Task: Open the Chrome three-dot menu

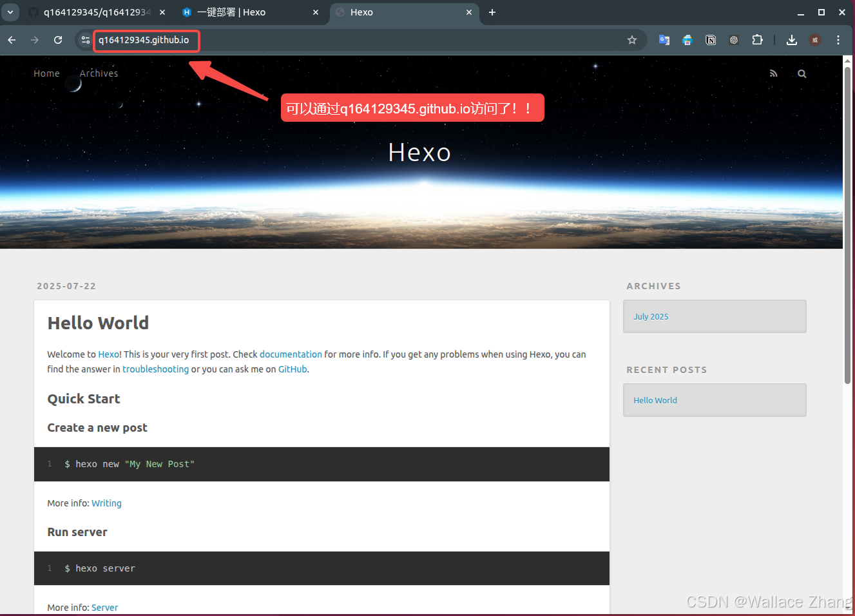Action: [838, 40]
